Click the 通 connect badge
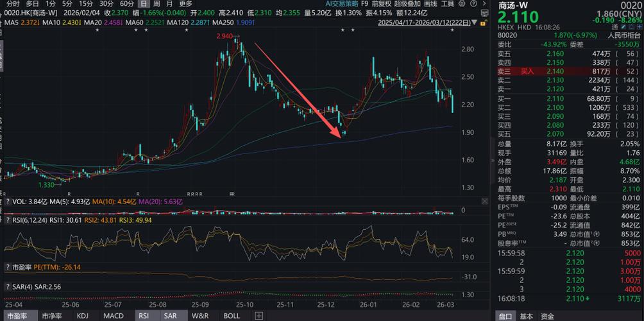 [615, 27]
